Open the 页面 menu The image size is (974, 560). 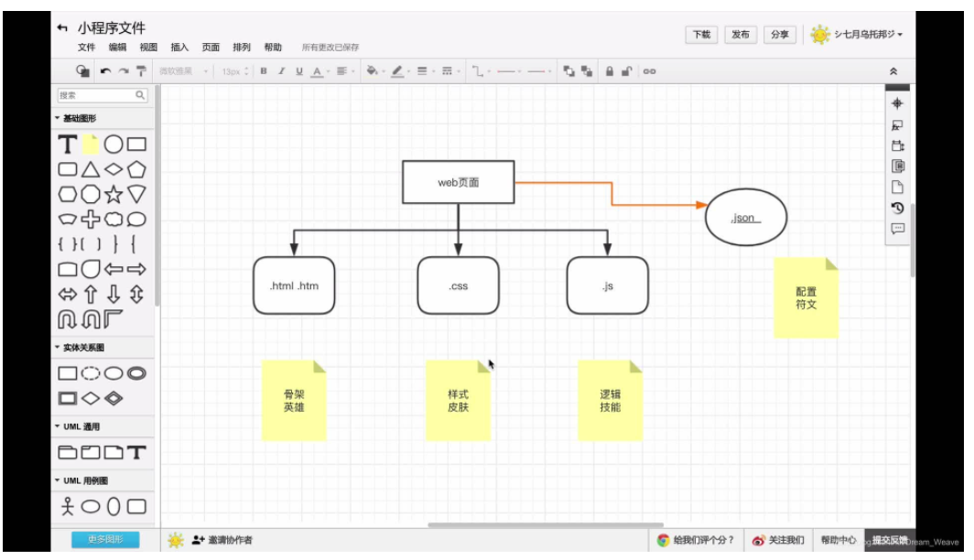tap(211, 48)
